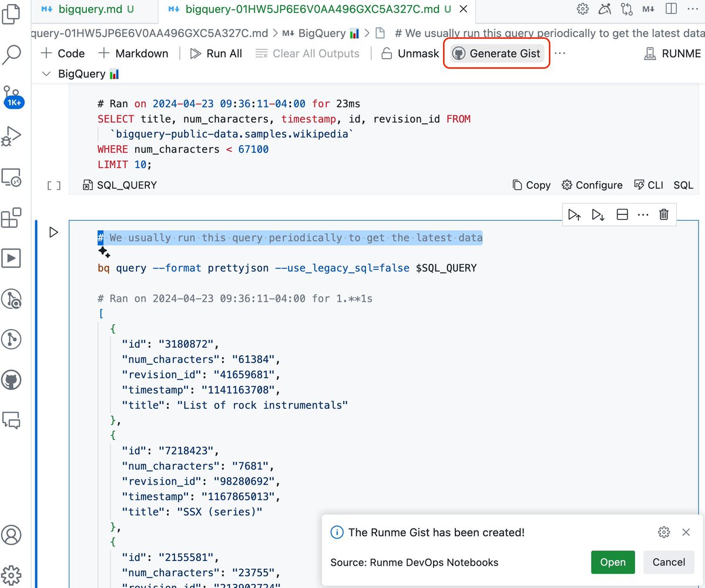Split the current cell
The image size is (705, 588).
point(622,215)
